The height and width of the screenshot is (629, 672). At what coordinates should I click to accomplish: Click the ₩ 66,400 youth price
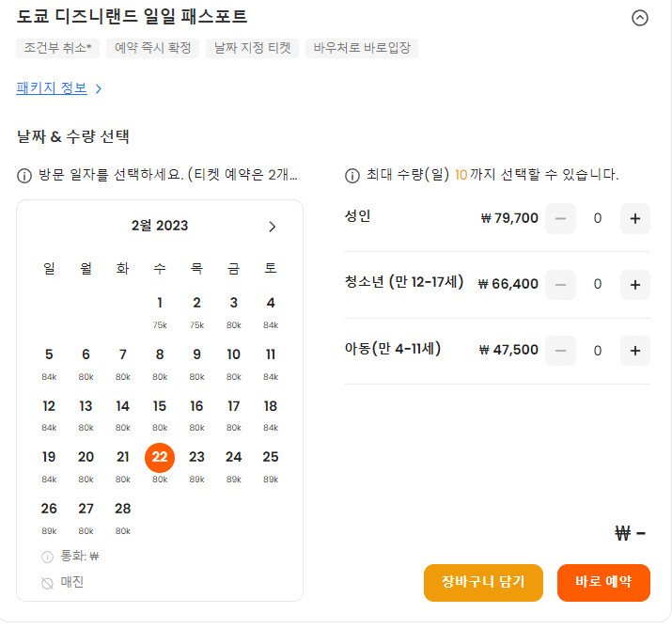(x=508, y=284)
